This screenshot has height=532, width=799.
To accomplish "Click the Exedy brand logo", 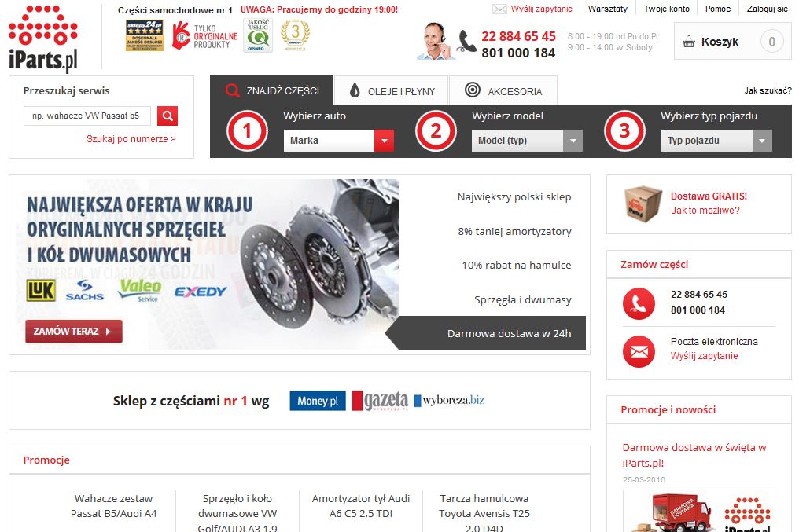I will point(201,292).
